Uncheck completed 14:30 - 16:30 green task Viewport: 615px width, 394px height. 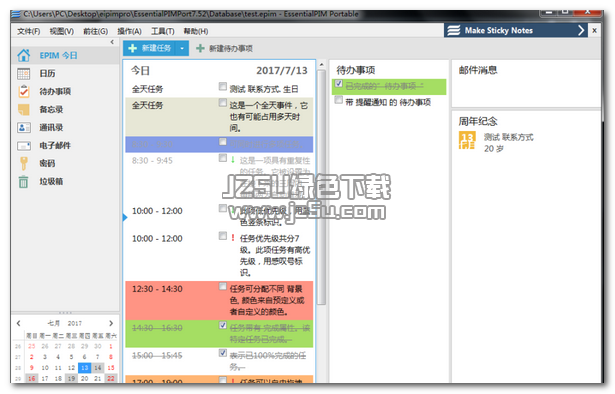pyautogui.click(x=222, y=325)
